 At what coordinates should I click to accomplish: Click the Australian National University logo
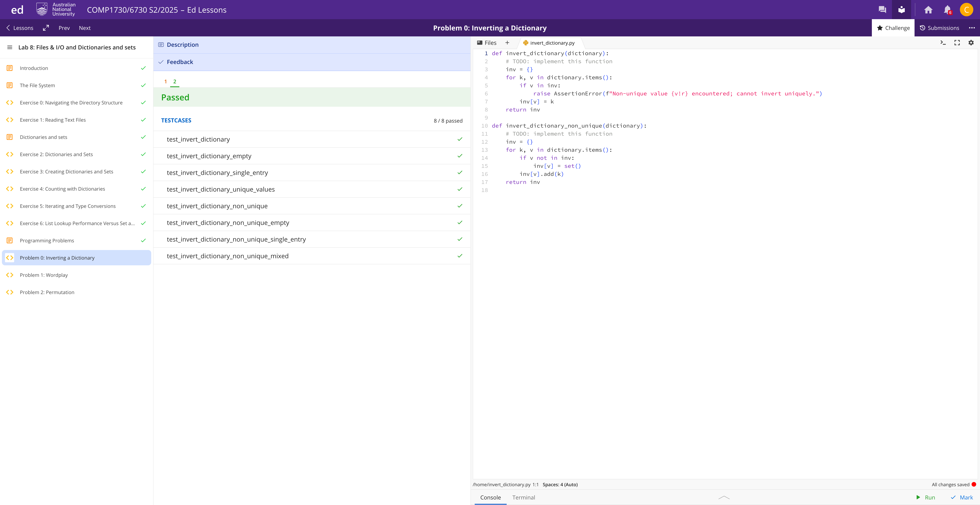click(56, 10)
